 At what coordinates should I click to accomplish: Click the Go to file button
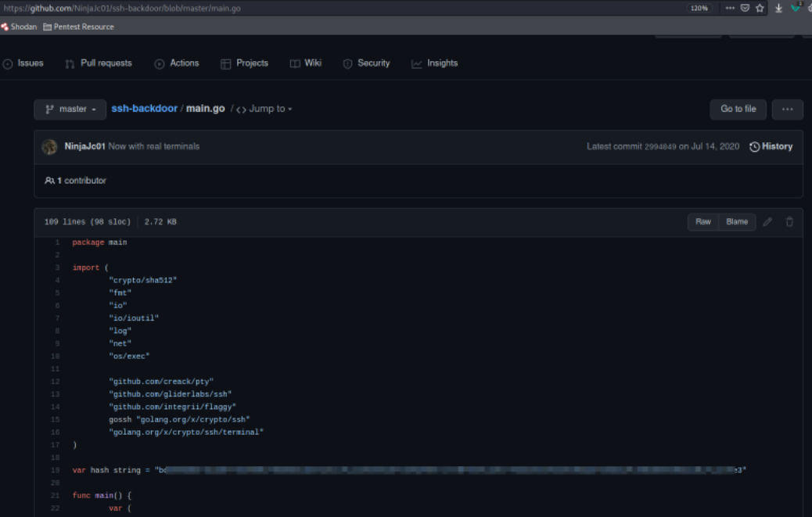click(738, 110)
